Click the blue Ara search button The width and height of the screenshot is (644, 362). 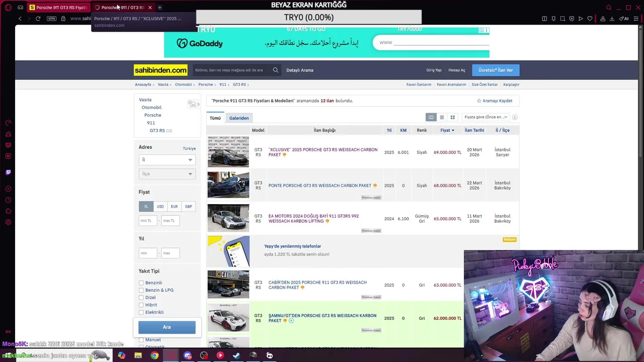click(x=167, y=327)
